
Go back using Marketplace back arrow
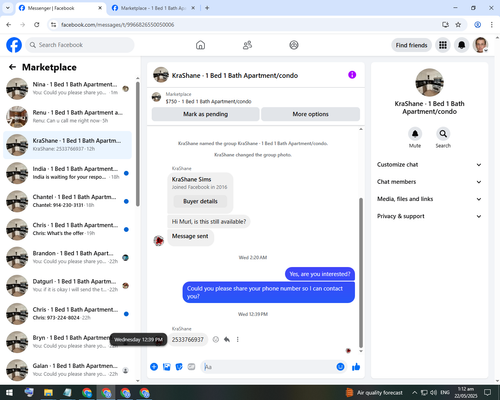(x=12, y=67)
